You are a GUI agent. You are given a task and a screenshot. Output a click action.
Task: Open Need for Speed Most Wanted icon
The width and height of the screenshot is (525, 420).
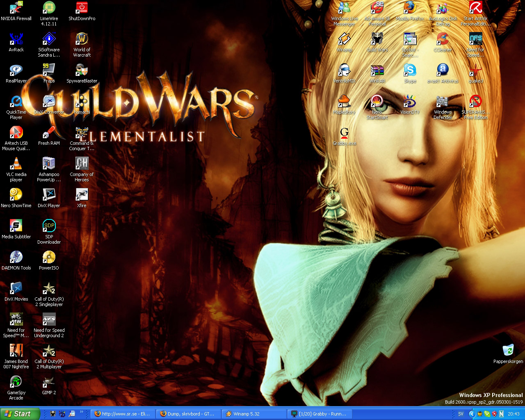[x=16, y=326]
